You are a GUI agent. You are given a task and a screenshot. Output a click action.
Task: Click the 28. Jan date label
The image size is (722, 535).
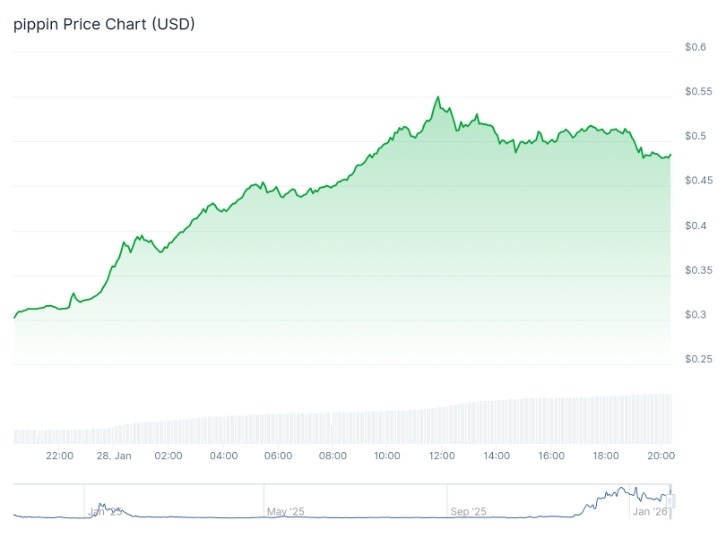tap(114, 456)
